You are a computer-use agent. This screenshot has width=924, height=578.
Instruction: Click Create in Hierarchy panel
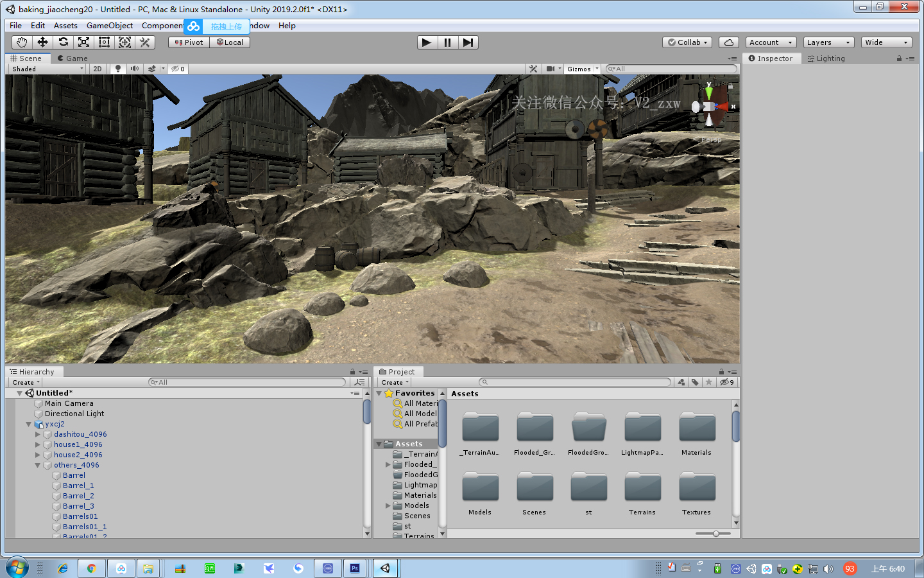click(x=26, y=382)
